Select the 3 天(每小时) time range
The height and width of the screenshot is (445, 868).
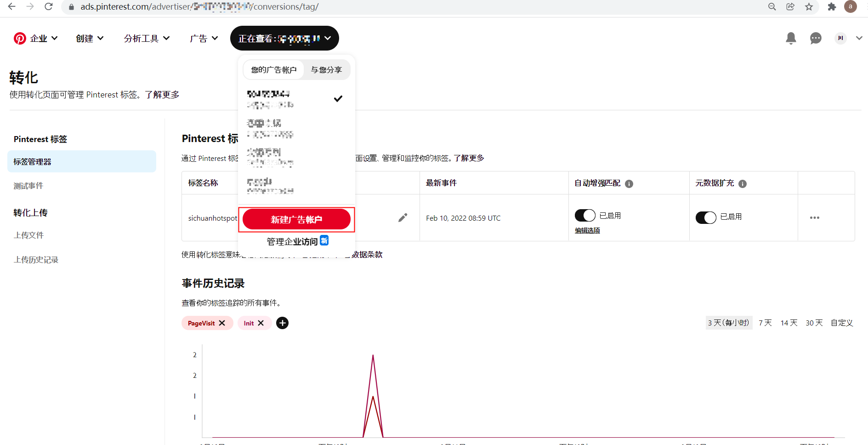tap(729, 323)
